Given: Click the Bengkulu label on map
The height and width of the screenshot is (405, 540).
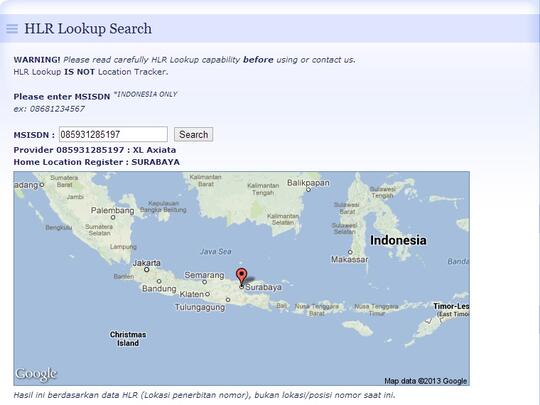Looking at the screenshot, I should pyautogui.click(x=59, y=228).
